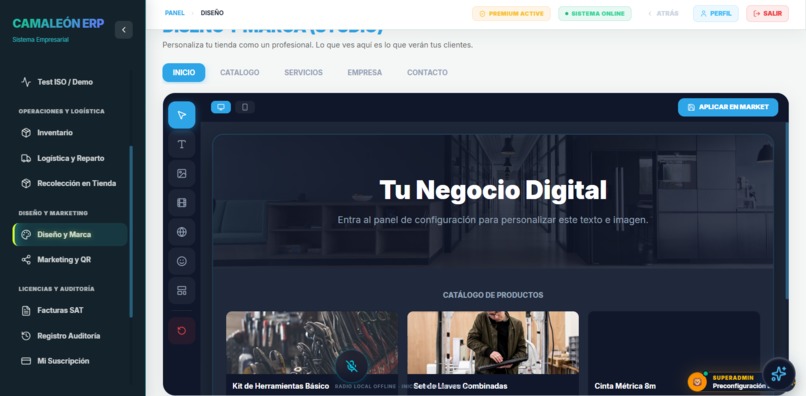Switch to the EMPRESA tab
This screenshot has height=396, width=806.
point(364,73)
